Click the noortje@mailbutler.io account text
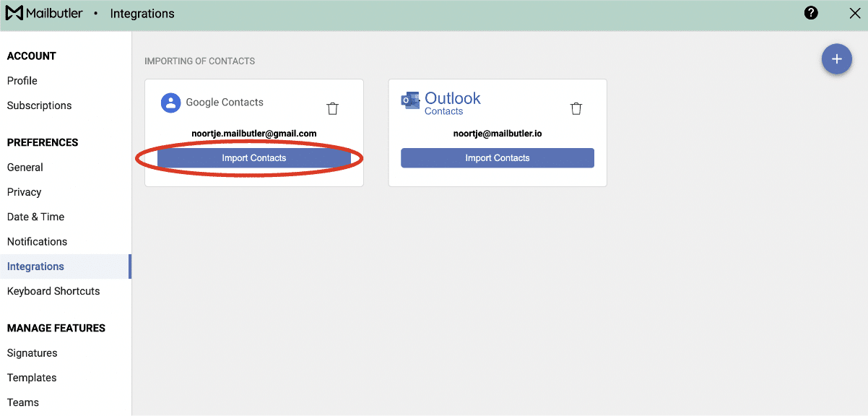This screenshot has height=416, width=868. (x=498, y=134)
